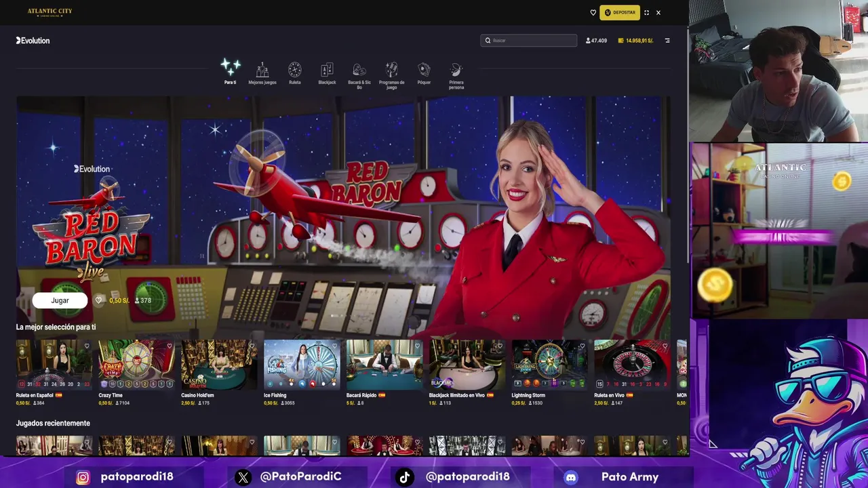Click the search magnifier icon

[488, 41]
